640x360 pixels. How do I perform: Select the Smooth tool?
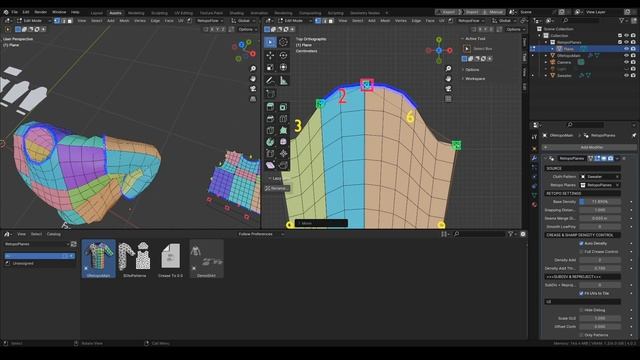pos(283,142)
